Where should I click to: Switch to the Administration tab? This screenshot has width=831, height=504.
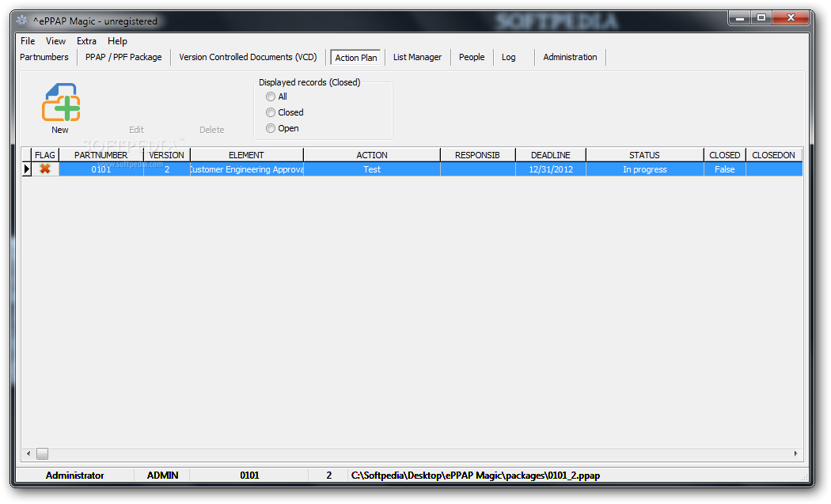point(570,57)
